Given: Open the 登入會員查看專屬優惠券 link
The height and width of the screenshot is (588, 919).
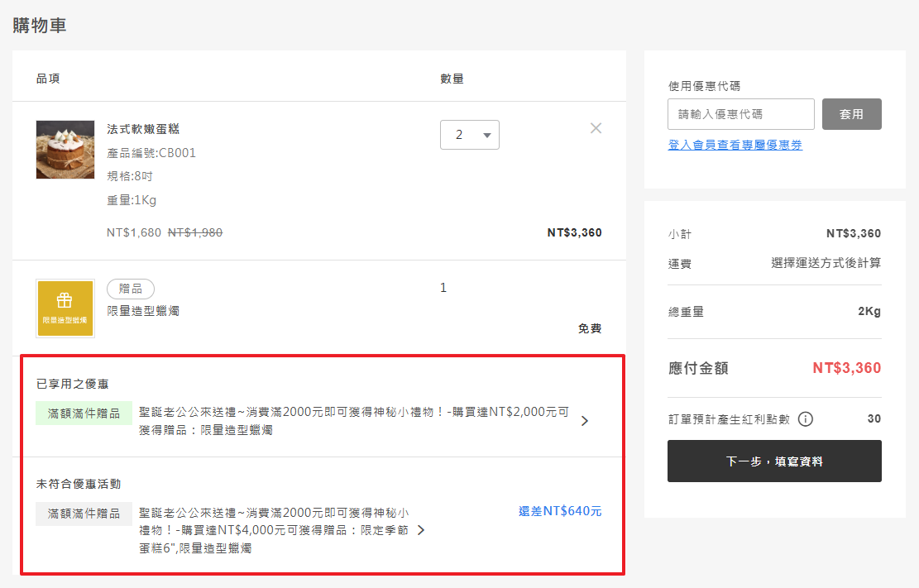Looking at the screenshot, I should coord(735,145).
